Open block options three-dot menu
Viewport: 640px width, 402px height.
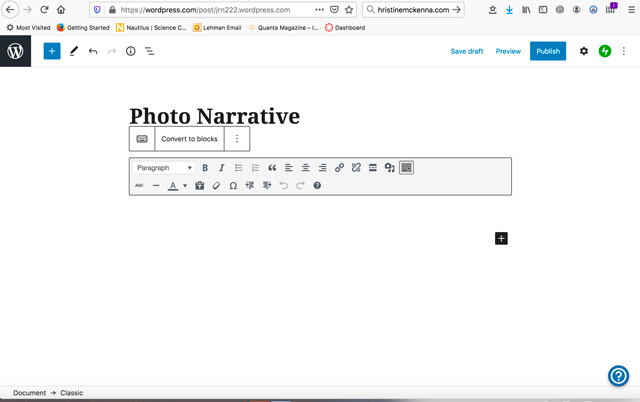237,139
